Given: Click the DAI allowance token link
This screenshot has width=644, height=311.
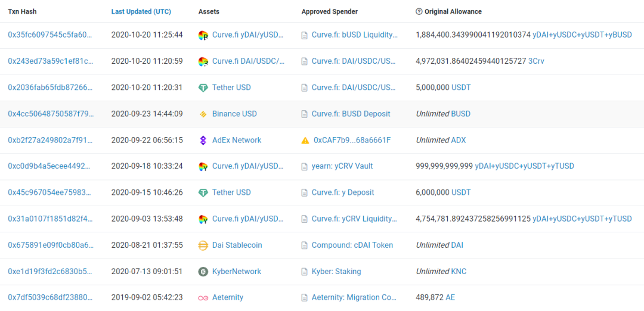Looking at the screenshot, I should tap(457, 245).
